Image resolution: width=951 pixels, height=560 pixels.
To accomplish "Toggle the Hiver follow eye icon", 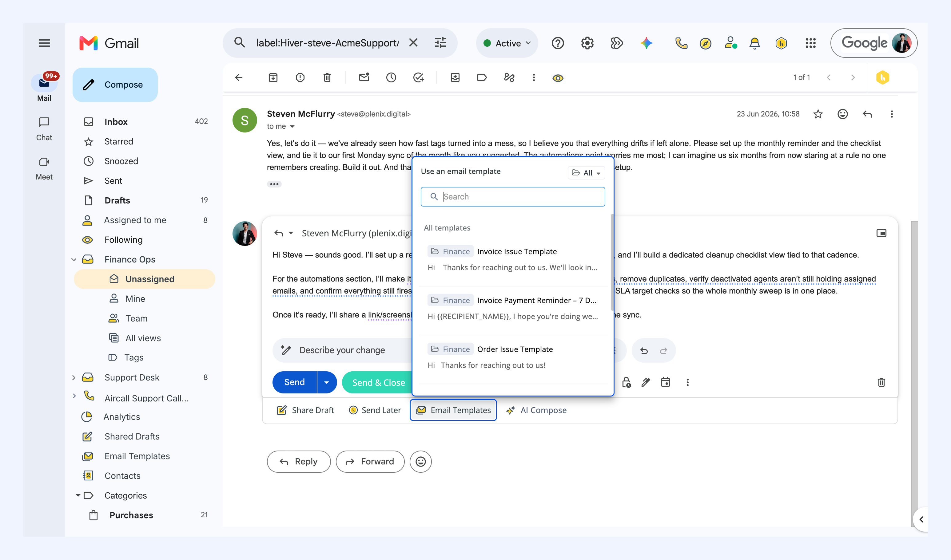I will coord(558,78).
